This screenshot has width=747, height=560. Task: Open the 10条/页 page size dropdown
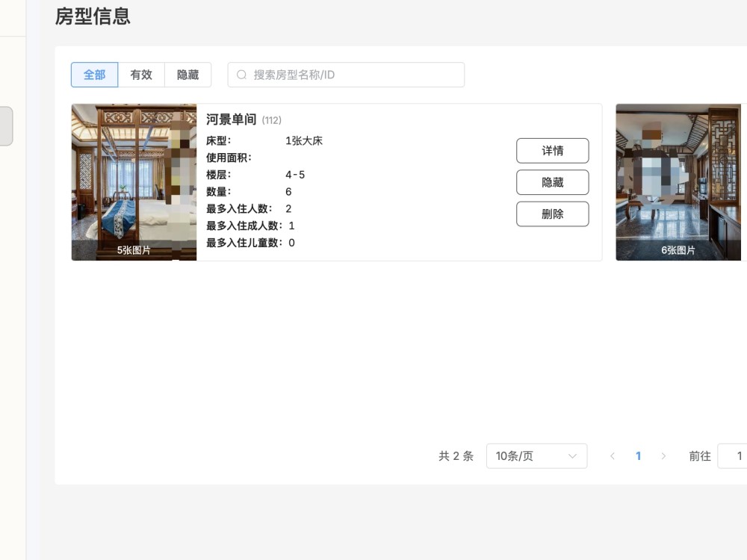(536, 456)
